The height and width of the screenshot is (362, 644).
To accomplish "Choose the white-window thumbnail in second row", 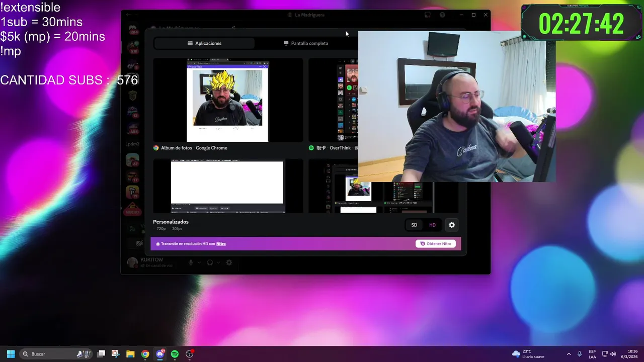I will click(228, 186).
